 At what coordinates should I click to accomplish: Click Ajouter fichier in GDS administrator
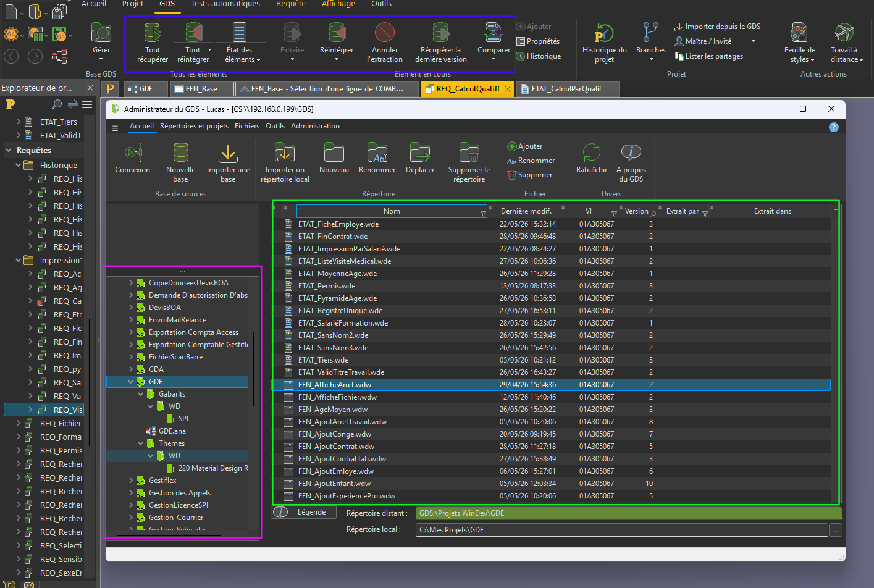(525, 146)
